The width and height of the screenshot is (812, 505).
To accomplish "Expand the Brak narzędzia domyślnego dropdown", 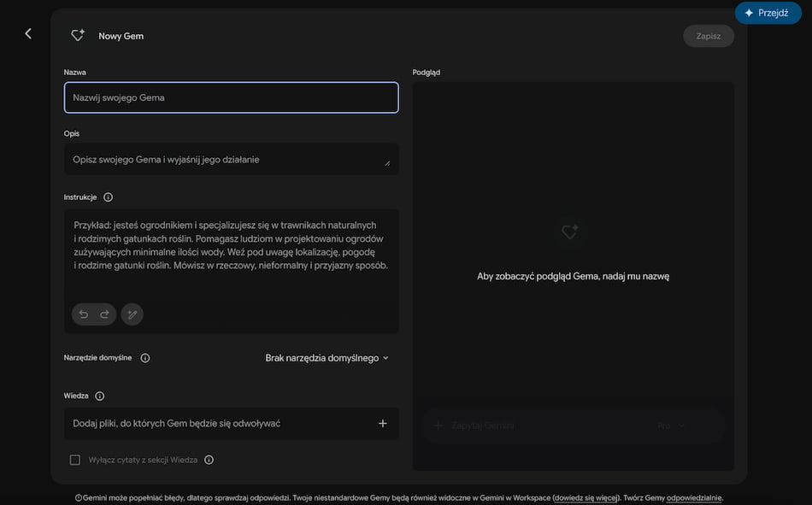I will [327, 358].
